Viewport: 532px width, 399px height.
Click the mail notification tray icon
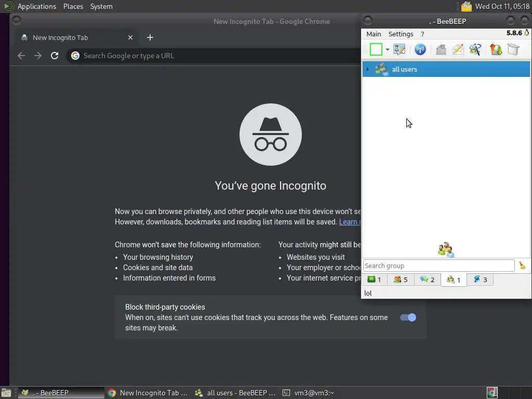467,6
